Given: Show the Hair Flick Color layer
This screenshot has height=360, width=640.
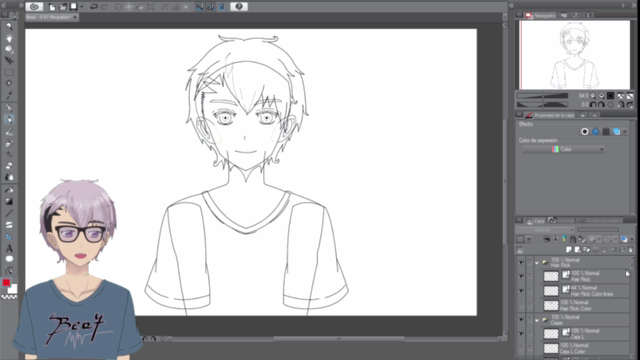Looking at the screenshot, I should click(521, 305).
